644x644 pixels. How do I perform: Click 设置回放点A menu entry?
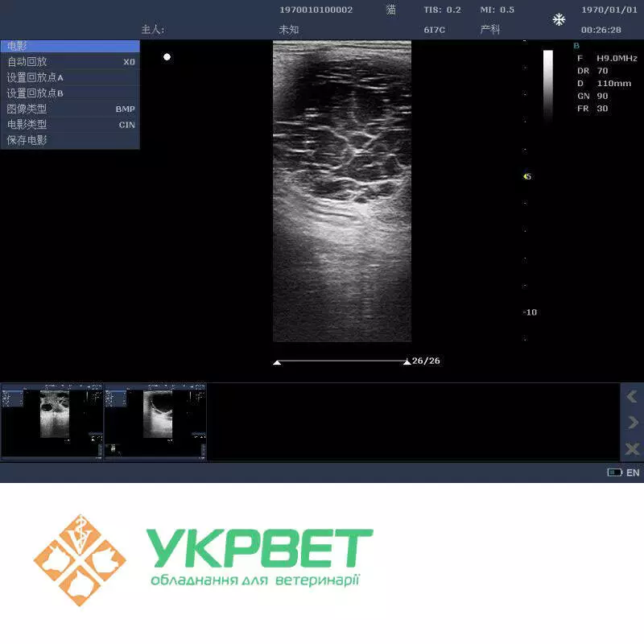pyautogui.click(x=70, y=77)
